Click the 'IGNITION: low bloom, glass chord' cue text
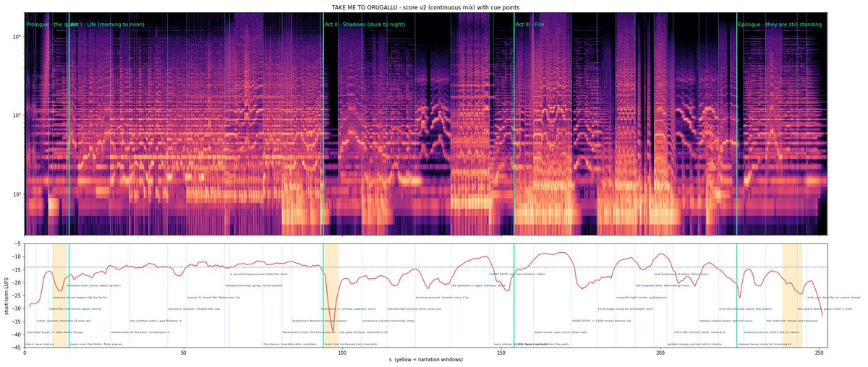Screen dimensions: 868x367 point(75,309)
